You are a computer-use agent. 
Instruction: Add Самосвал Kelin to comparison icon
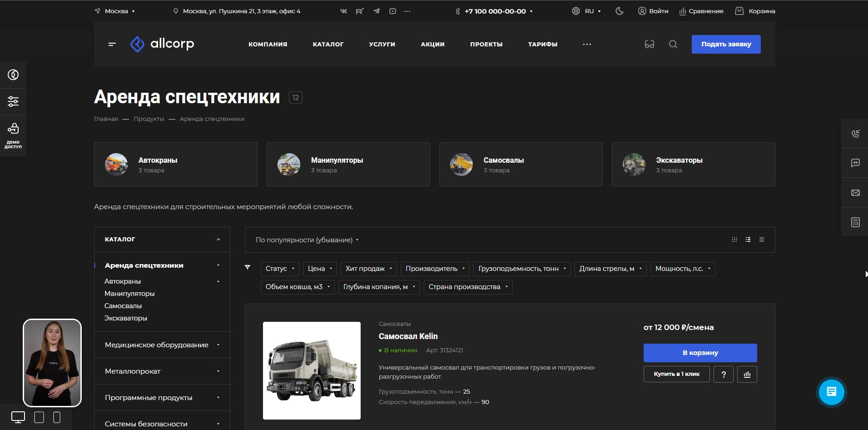(747, 374)
